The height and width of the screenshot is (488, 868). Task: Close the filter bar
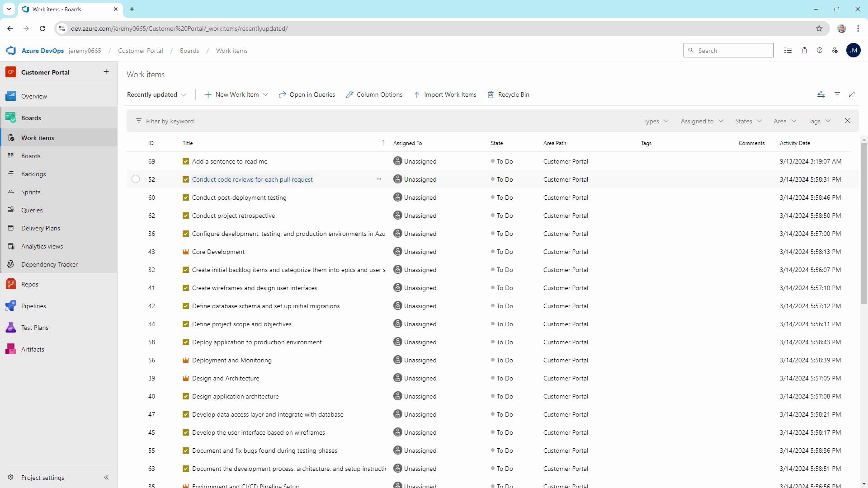848,121
